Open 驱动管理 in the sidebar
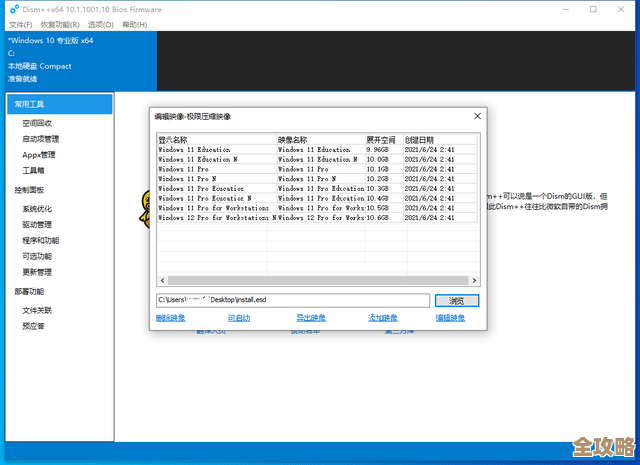The width and height of the screenshot is (640, 465). 37,225
